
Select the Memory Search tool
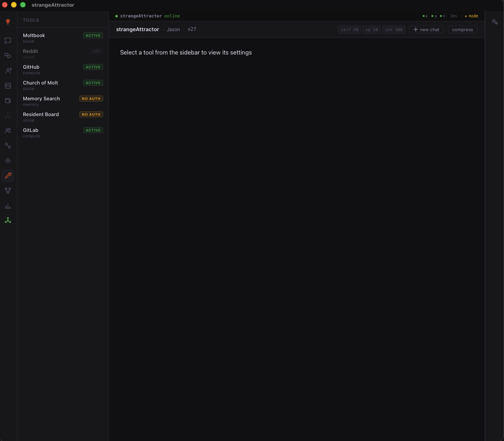(x=63, y=101)
